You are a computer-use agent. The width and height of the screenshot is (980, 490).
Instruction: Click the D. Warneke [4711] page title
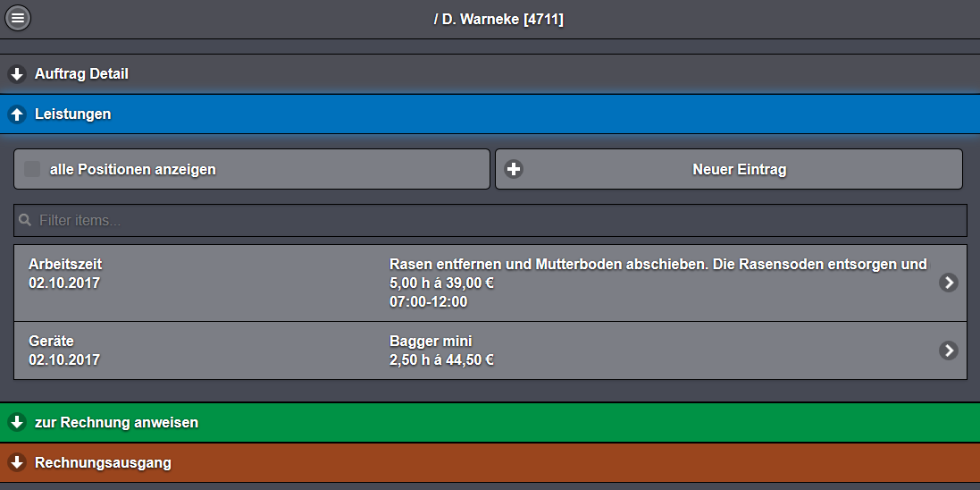click(498, 19)
